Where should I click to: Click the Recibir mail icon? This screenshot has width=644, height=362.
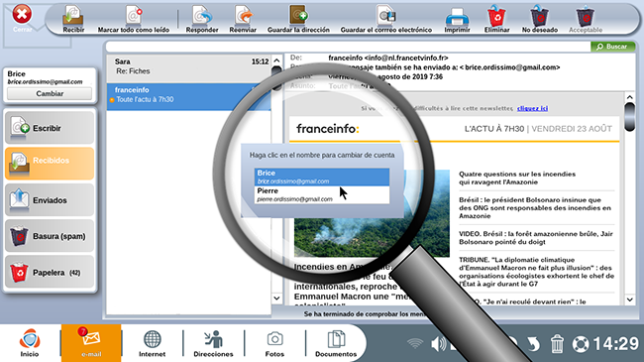[73, 17]
